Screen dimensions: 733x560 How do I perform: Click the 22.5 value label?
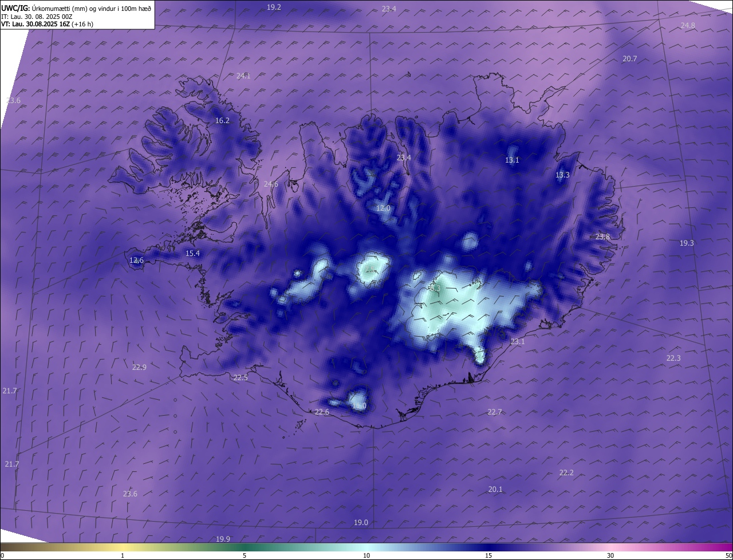[x=241, y=377]
